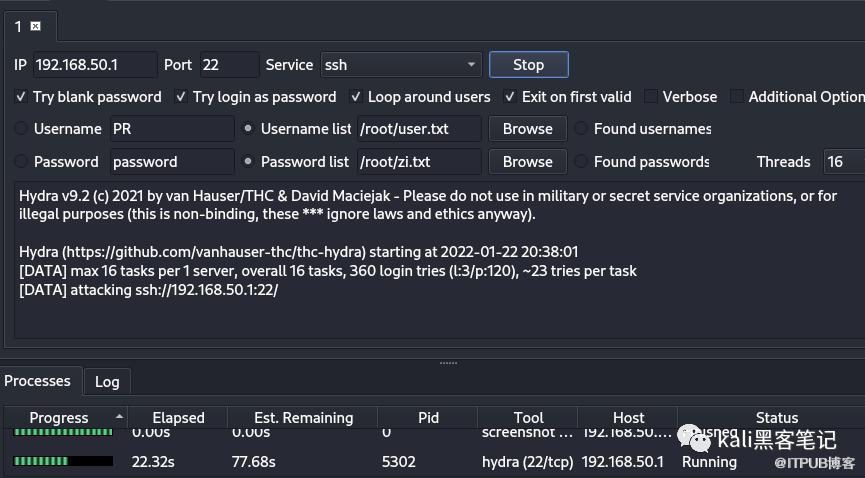The width and height of the screenshot is (865, 478).
Task: Click the hydra process progress bar
Action: tap(63, 462)
